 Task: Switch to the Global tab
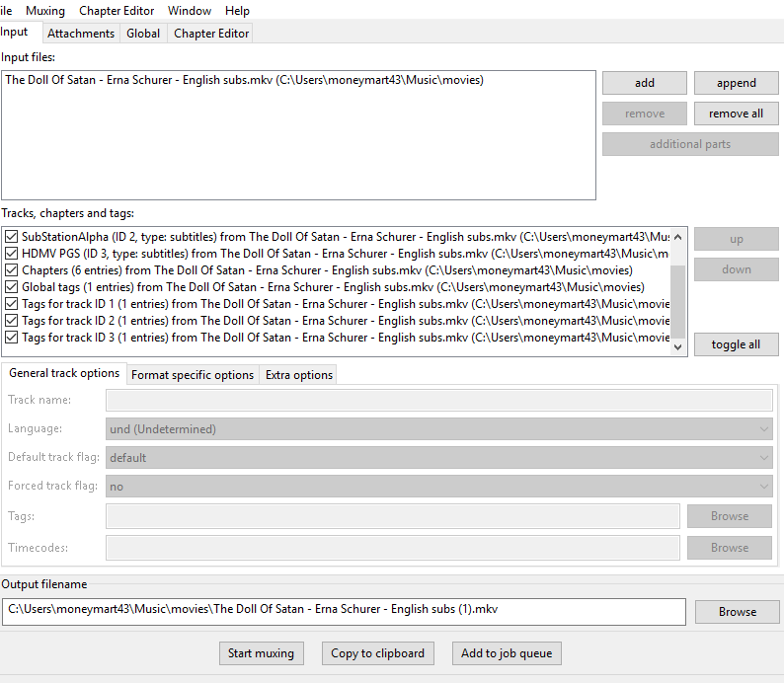point(143,34)
